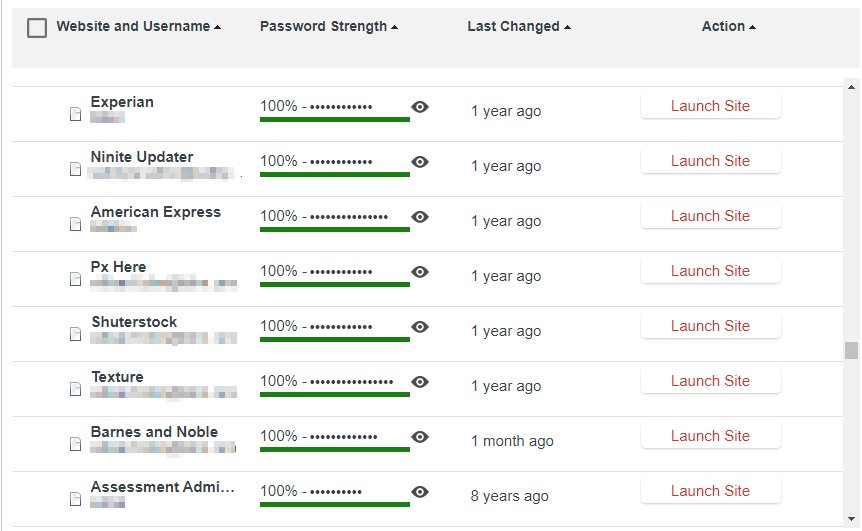Click the file icon next to Shuterstock

(75, 334)
